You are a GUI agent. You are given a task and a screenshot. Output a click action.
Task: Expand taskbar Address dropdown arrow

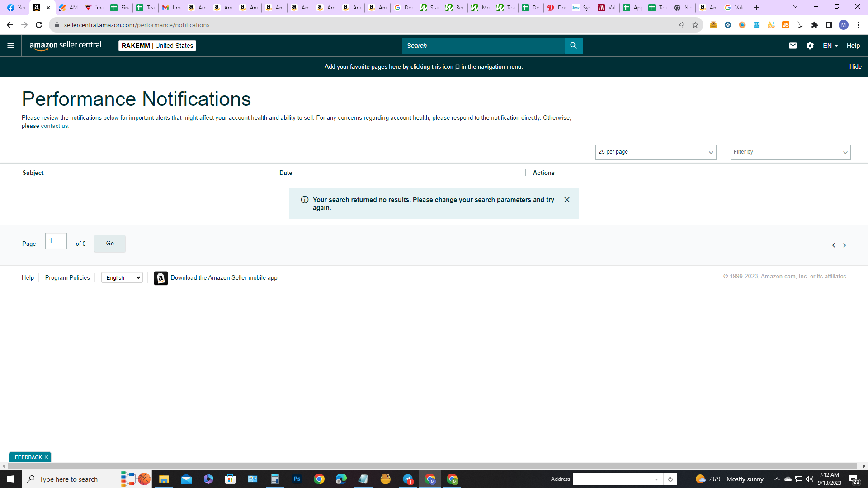tap(656, 479)
